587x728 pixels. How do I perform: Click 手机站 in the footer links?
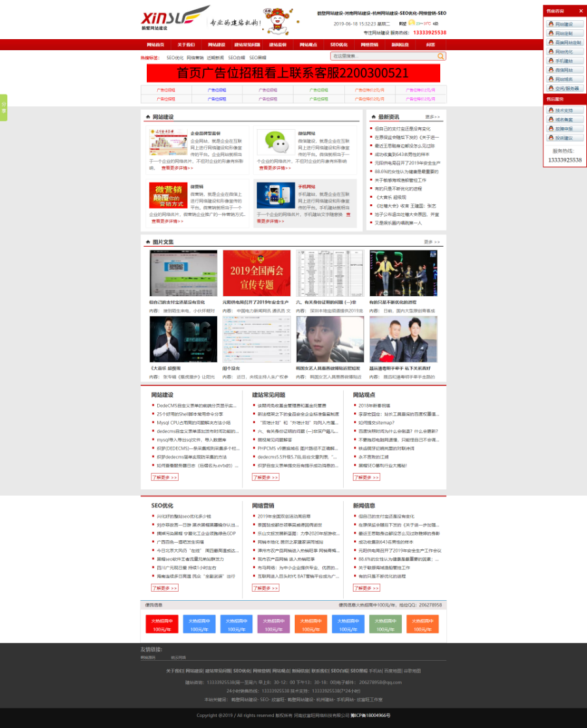pos(376,671)
